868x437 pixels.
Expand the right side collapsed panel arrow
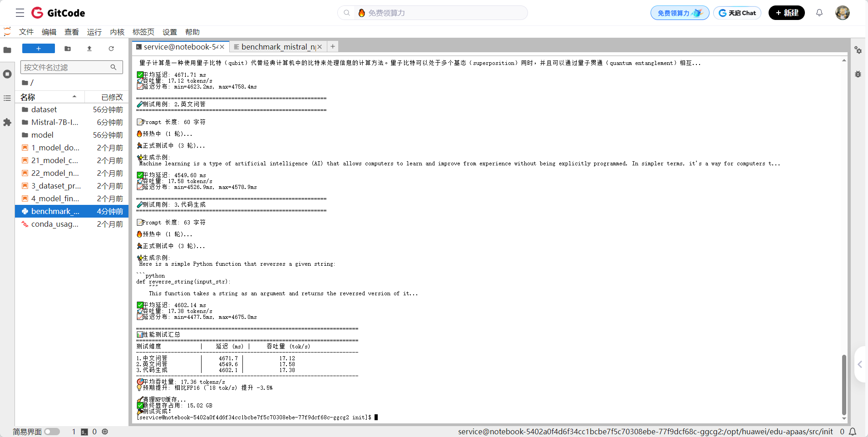coord(860,364)
